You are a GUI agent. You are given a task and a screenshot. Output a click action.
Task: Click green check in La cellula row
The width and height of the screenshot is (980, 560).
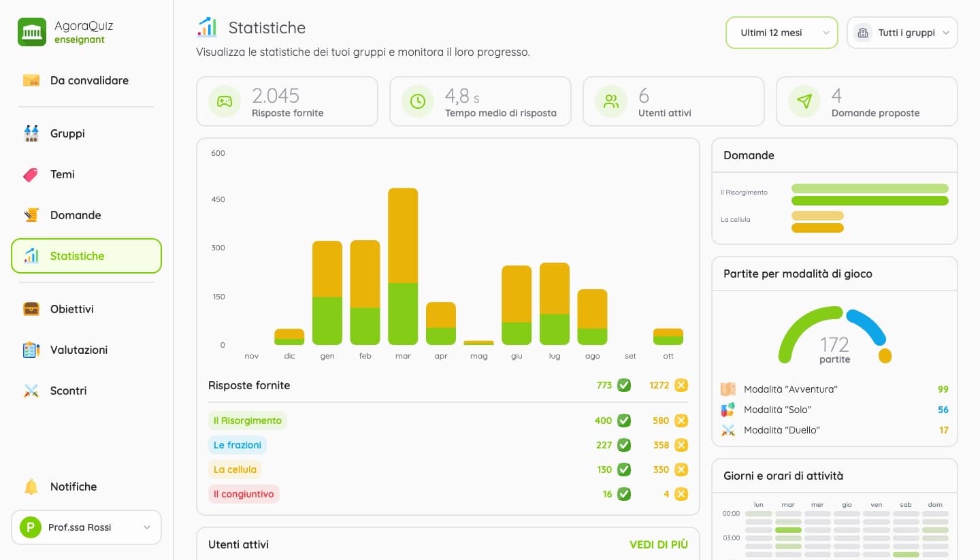[624, 470]
